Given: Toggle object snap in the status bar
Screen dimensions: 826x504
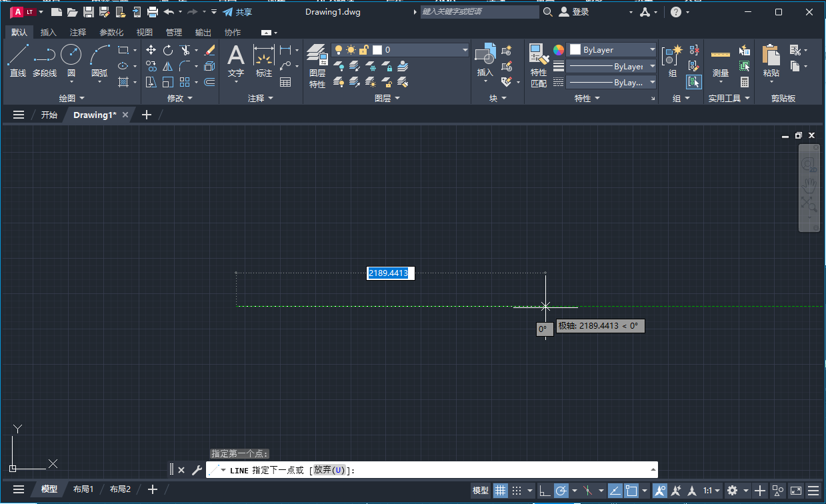Looking at the screenshot, I should 631,490.
